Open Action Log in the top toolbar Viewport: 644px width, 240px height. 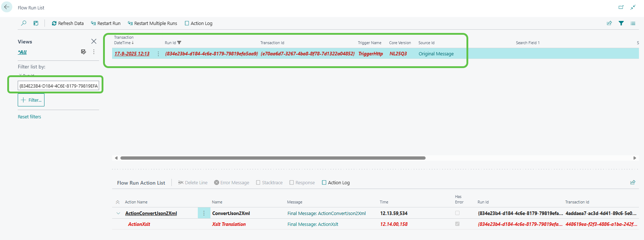click(199, 23)
